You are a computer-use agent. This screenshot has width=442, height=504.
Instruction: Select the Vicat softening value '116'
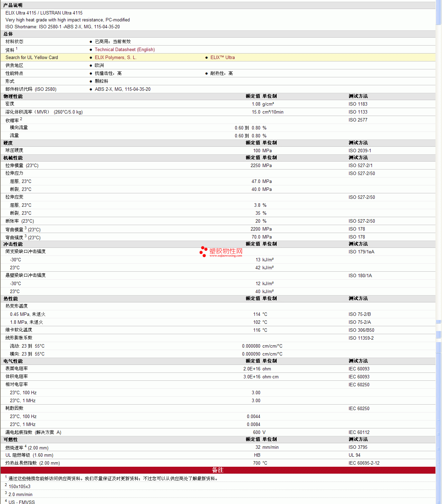257,330
